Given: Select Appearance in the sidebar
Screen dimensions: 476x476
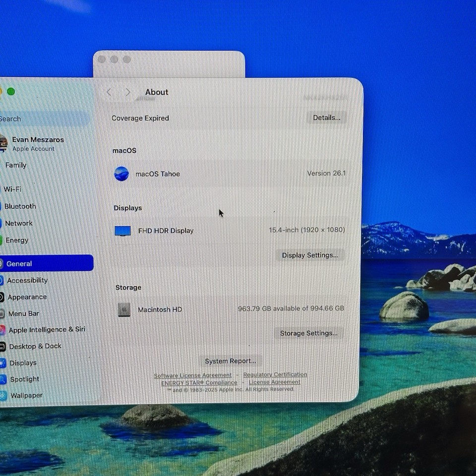Looking at the screenshot, I should coord(27,297).
